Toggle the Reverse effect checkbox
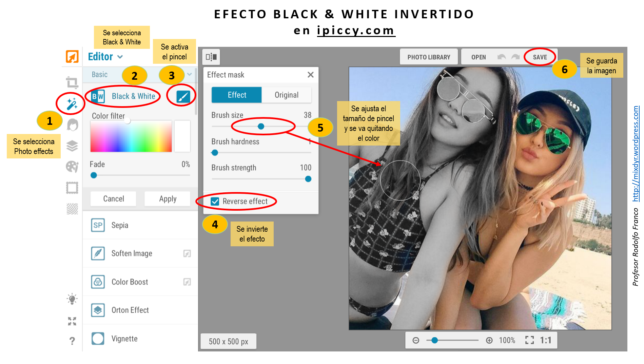 coord(215,202)
